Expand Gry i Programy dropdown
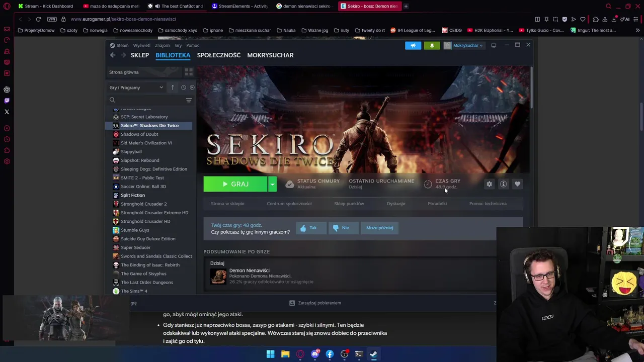The image size is (644, 362). click(136, 87)
